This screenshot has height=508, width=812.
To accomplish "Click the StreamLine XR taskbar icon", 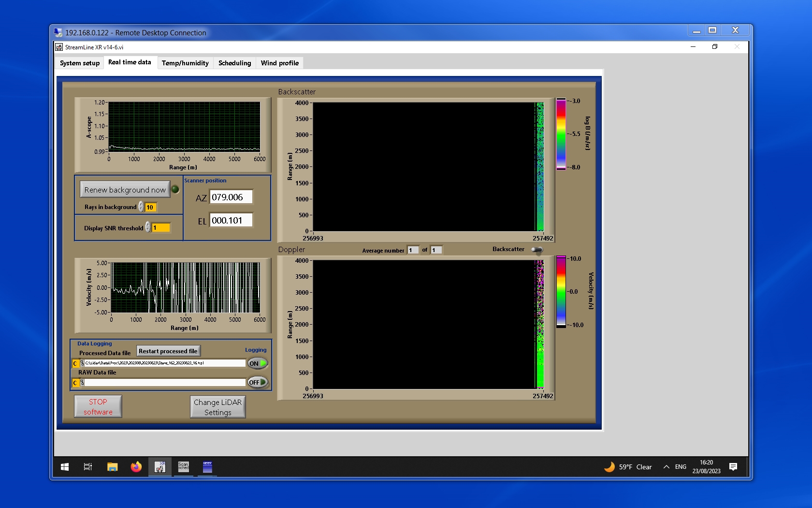I will pyautogui.click(x=159, y=467).
